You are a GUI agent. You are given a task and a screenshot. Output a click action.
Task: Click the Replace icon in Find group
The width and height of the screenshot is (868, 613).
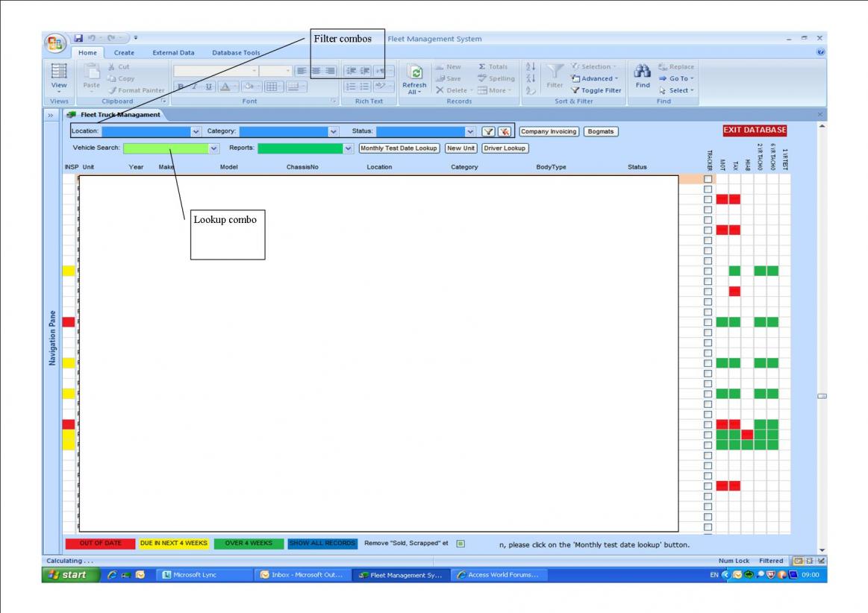pos(663,66)
